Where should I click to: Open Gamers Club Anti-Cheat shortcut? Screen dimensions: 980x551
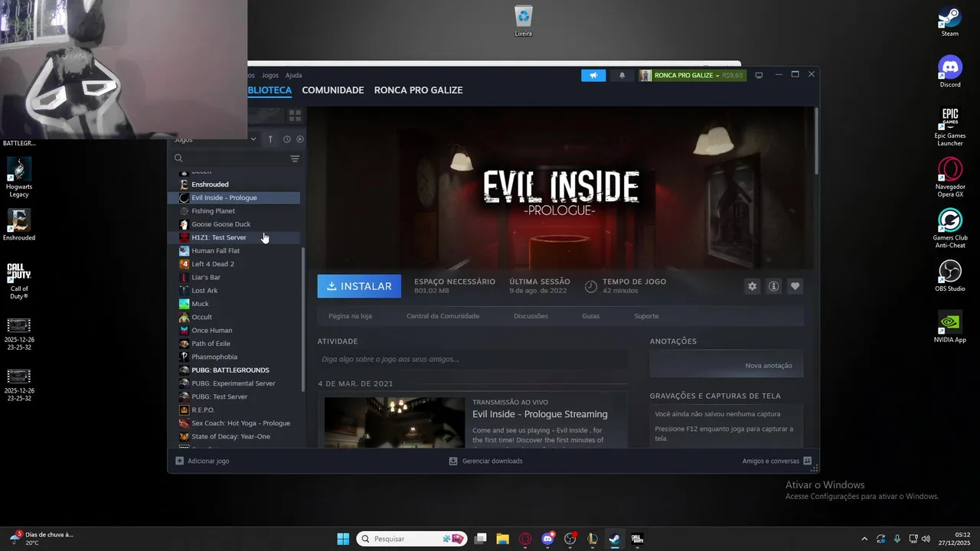pos(950,229)
